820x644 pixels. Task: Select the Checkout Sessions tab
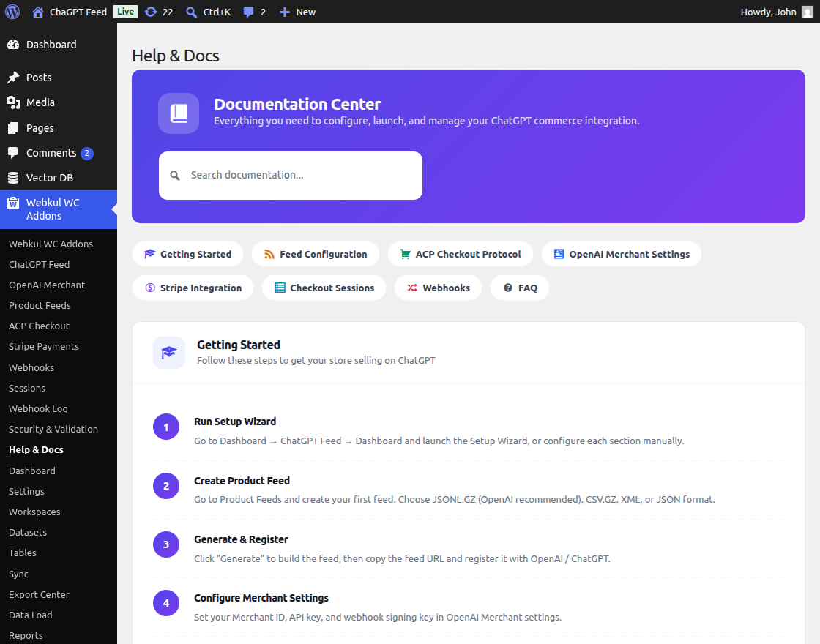coord(324,288)
